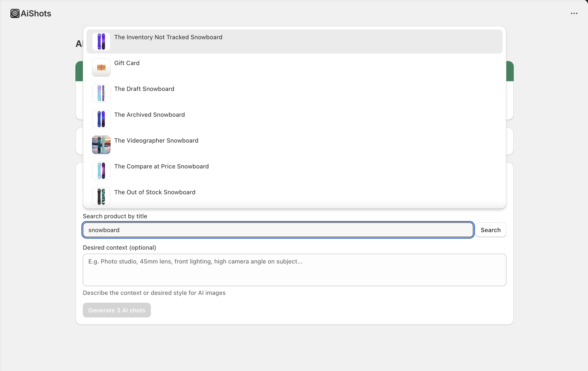588x371 pixels.
Task: Click the AiShots camera logo icon
Action: coord(15,13)
